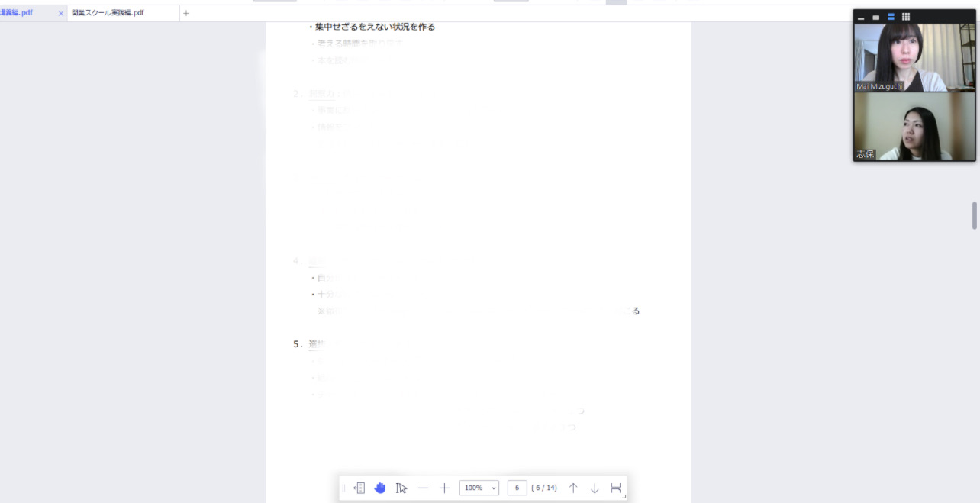Open a new tab with plus button
The image size is (980, 503).
coord(186,13)
